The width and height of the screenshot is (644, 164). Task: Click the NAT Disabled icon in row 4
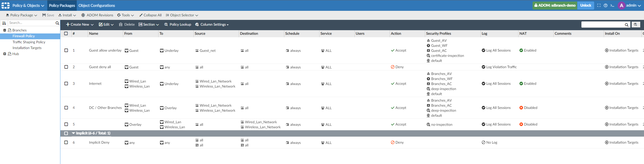(x=521, y=108)
